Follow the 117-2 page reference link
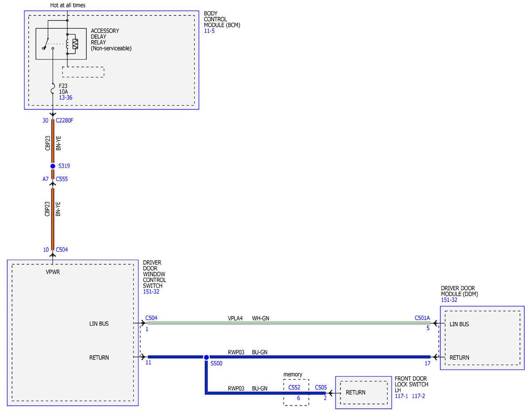Viewport: 532px width, 411px height. pos(419,396)
